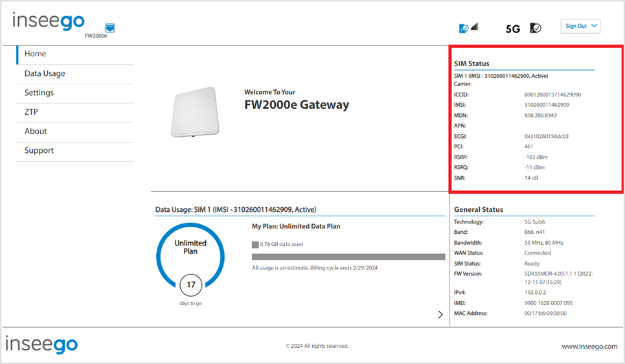Click MAC Address value 00:17:b6:00:00:00

(x=545, y=313)
